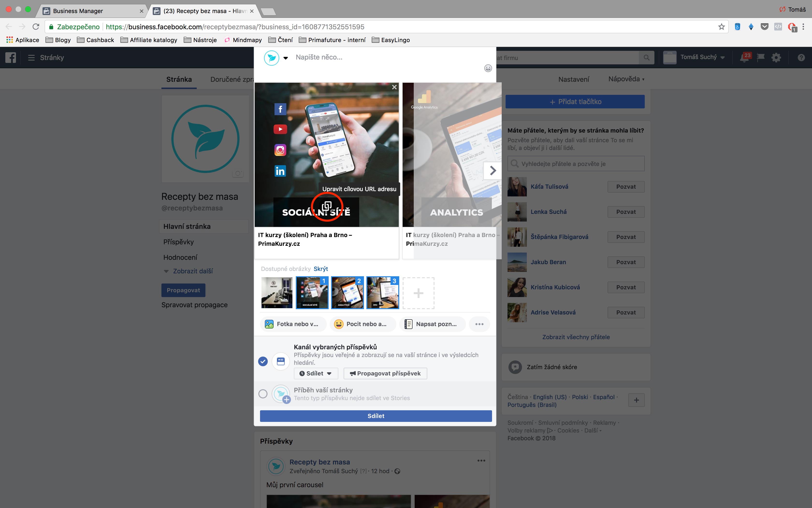Click the Pocket extension icon

pos(764,27)
